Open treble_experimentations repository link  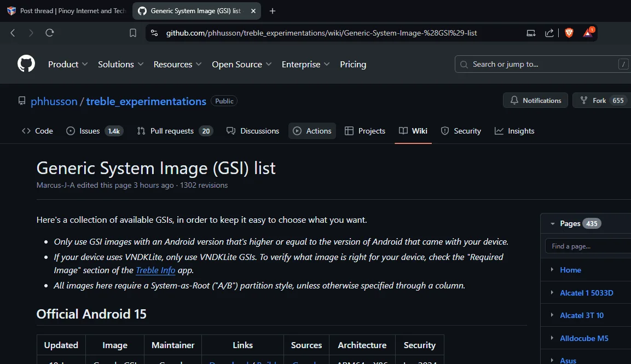pos(146,101)
